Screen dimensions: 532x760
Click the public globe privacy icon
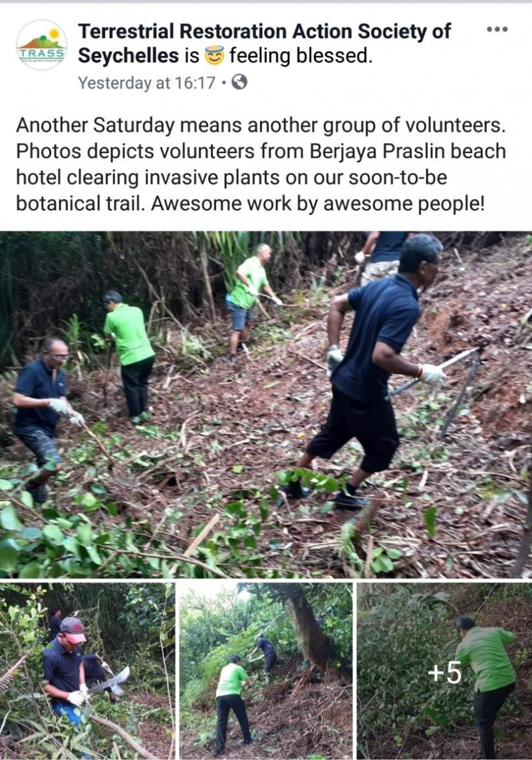coord(239,83)
